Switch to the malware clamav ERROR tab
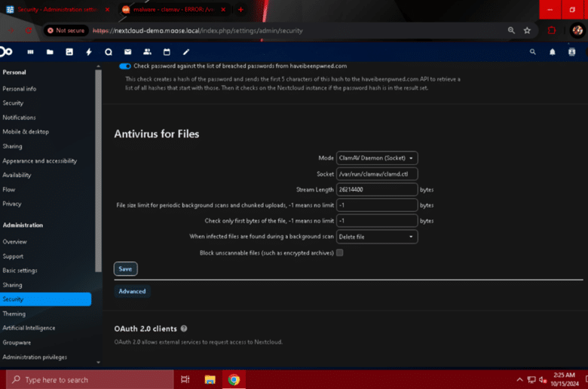588x389 pixels. [x=173, y=9]
